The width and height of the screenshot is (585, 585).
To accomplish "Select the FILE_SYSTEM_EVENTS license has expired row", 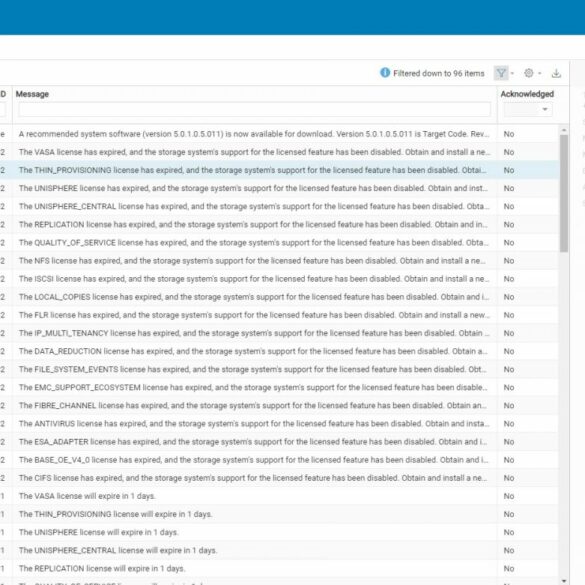I will click(x=279, y=369).
